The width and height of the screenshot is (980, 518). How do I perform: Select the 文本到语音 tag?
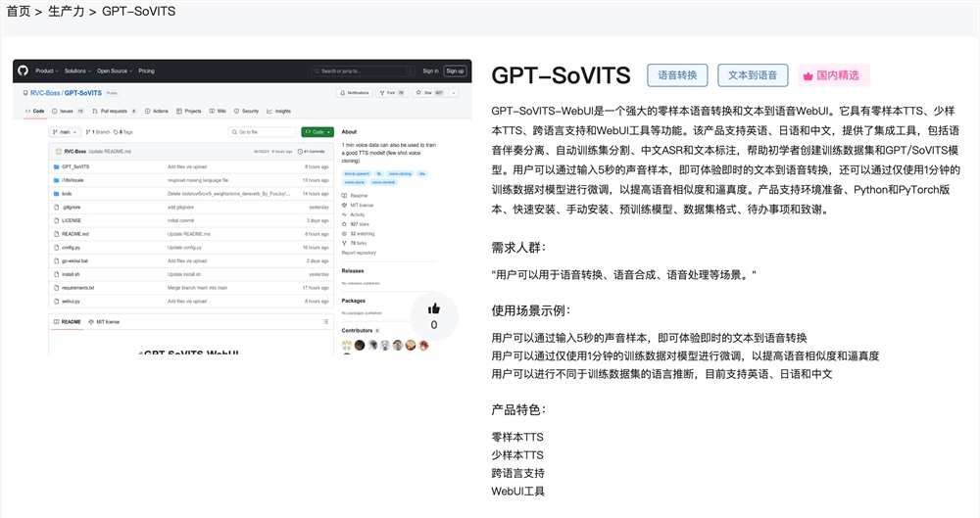753,75
